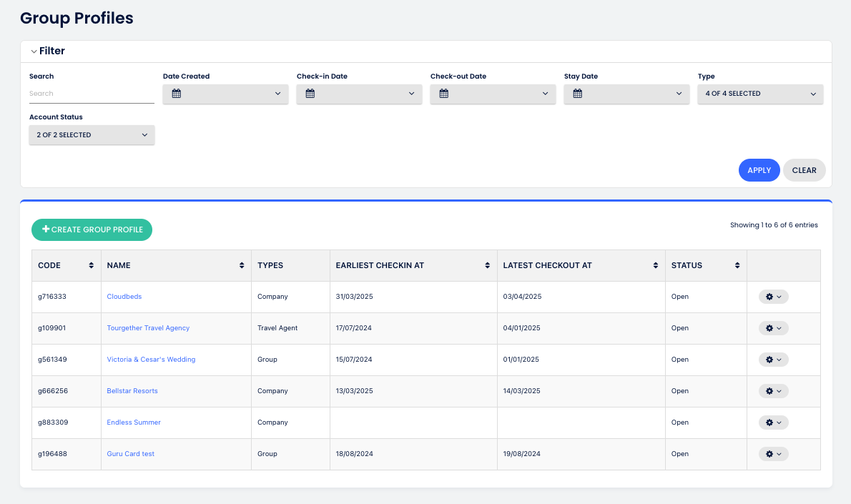This screenshot has width=851, height=504.
Task: Expand the Account Status dropdown
Action: (92, 134)
